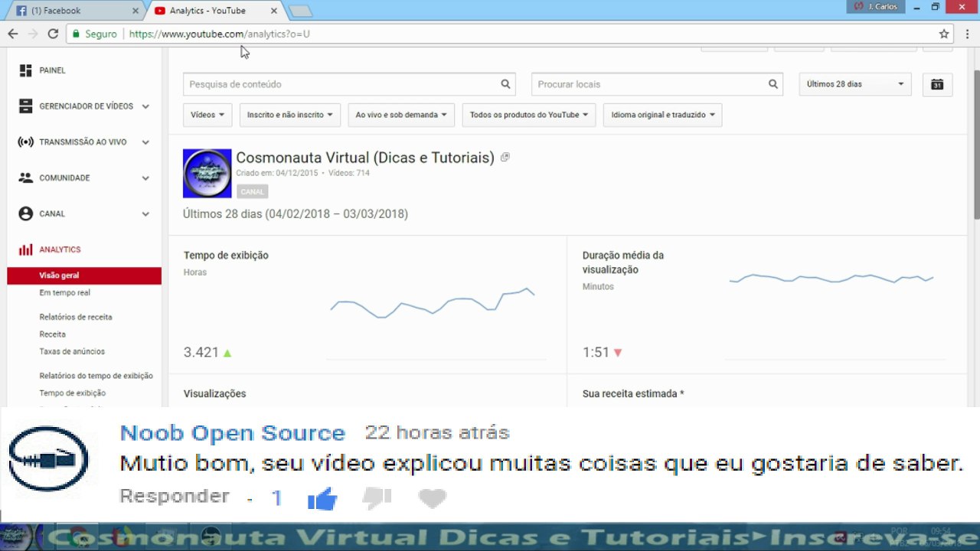Open the PAINEL dashboard icon in sidebar
This screenshot has height=551, width=980.
[26, 70]
